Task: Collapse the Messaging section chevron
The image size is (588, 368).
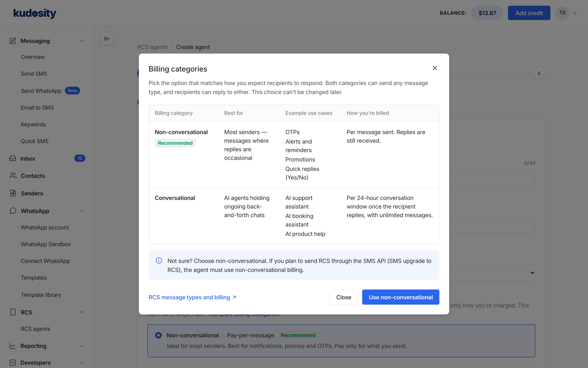Action: pyautogui.click(x=82, y=41)
